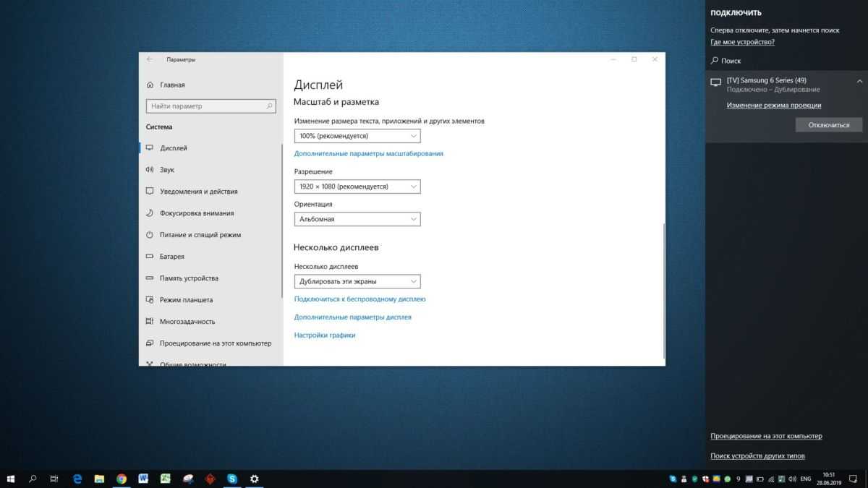Open Skype from the taskbar
The image size is (868, 488).
pyautogui.click(x=232, y=479)
